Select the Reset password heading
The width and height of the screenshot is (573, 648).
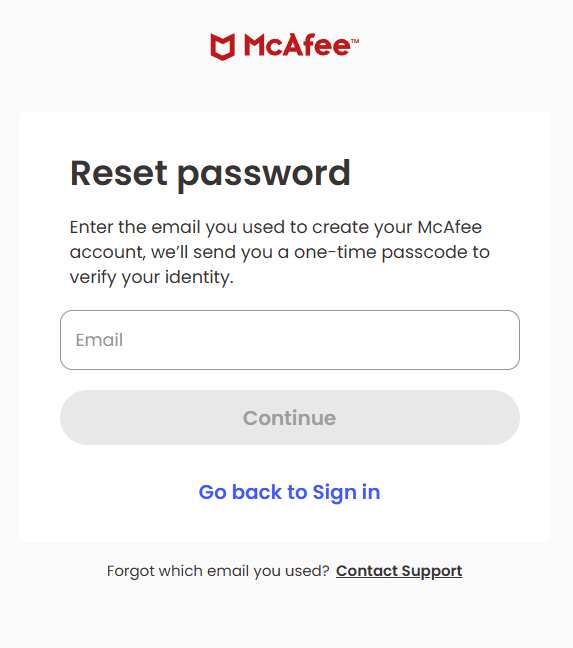(x=210, y=174)
